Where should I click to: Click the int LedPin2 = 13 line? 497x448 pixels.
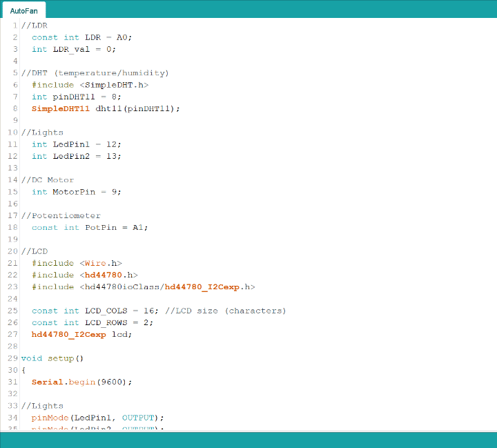(76, 156)
